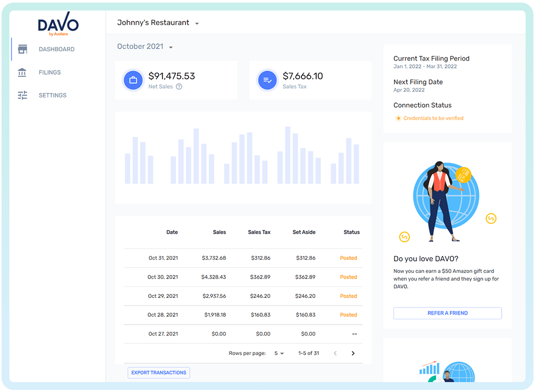
Task: Click Credentials to be verified status
Action: point(433,118)
